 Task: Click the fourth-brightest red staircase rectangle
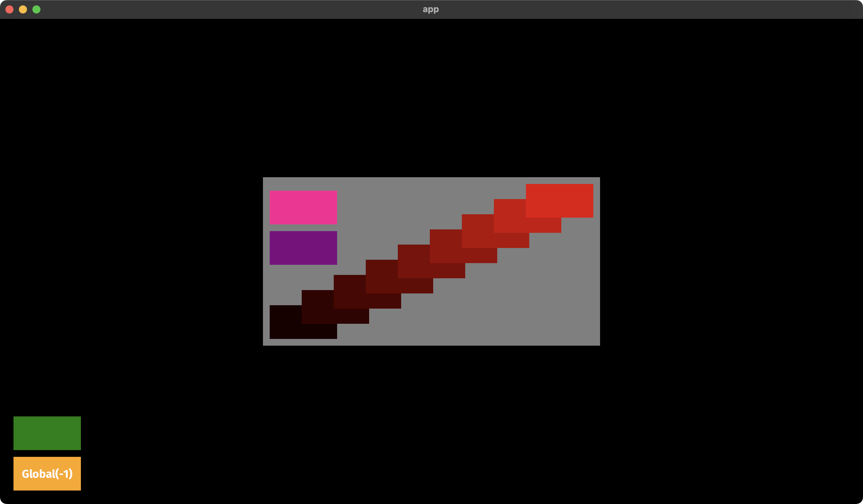[x=445, y=246]
